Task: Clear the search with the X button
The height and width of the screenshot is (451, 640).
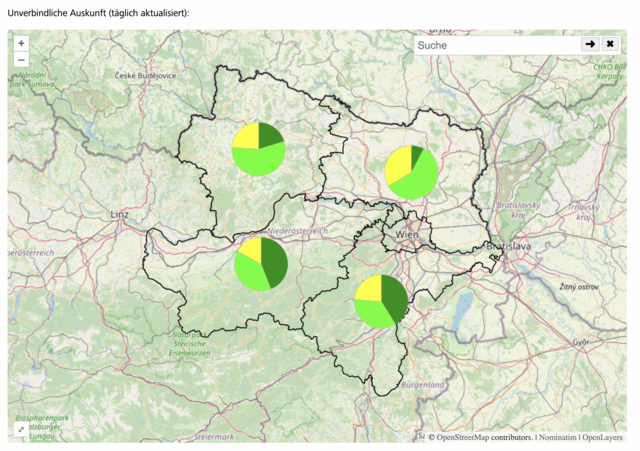Action: 610,45
